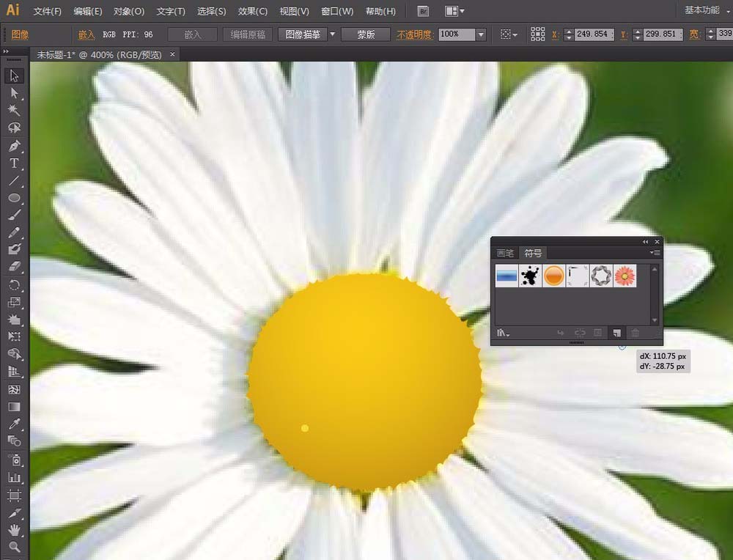
Task: Click the 图像描摹 button
Action: 303,34
